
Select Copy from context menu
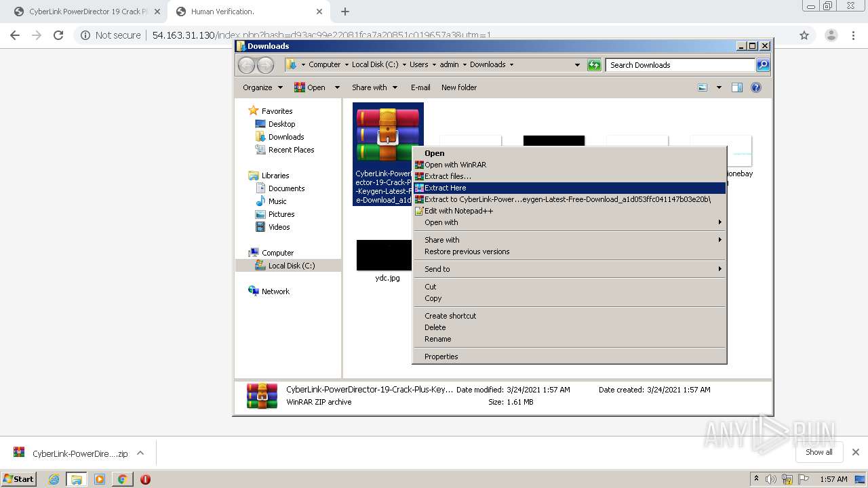570,298
